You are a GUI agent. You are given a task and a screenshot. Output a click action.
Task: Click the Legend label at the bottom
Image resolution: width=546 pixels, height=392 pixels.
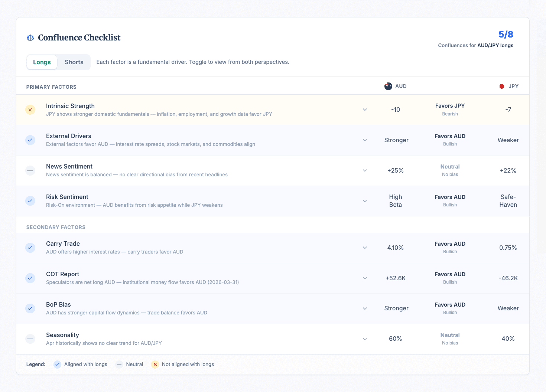click(36, 364)
